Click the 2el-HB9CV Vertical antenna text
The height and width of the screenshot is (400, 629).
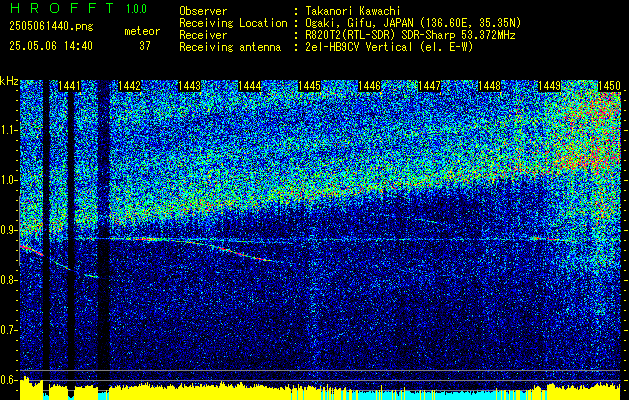tap(390, 47)
